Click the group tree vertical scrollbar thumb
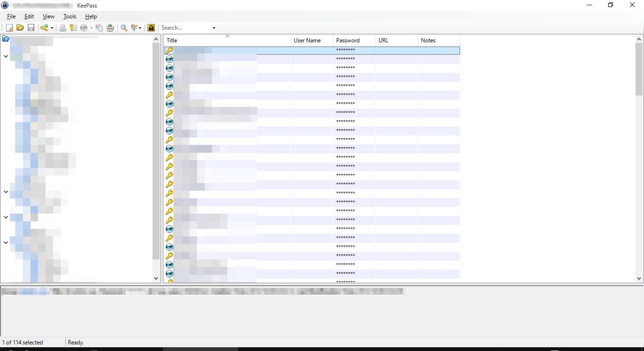This screenshot has width=644, height=351. 156,152
